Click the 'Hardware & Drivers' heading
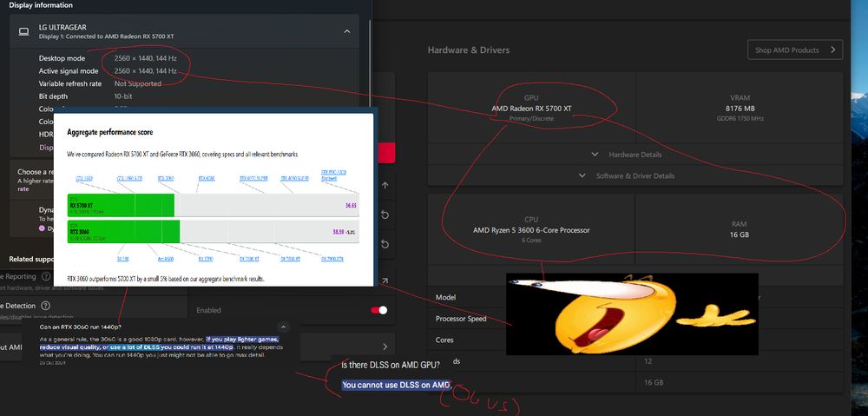The height and width of the screenshot is (416, 868). point(469,50)
